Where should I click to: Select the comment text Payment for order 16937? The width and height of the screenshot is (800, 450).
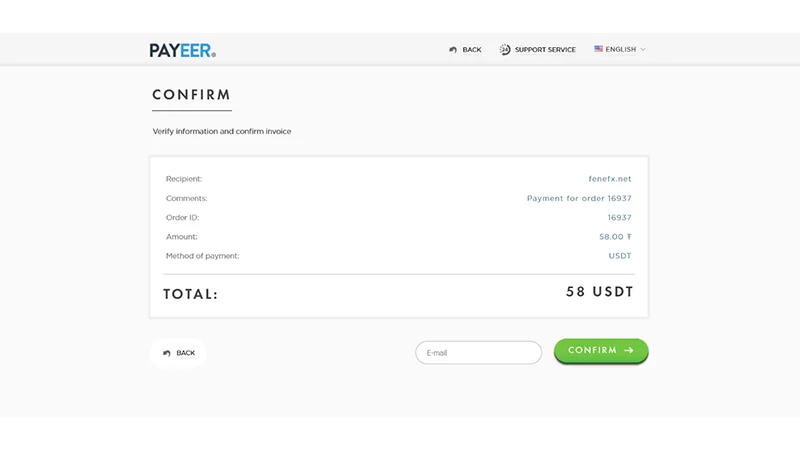click(579, 198)
